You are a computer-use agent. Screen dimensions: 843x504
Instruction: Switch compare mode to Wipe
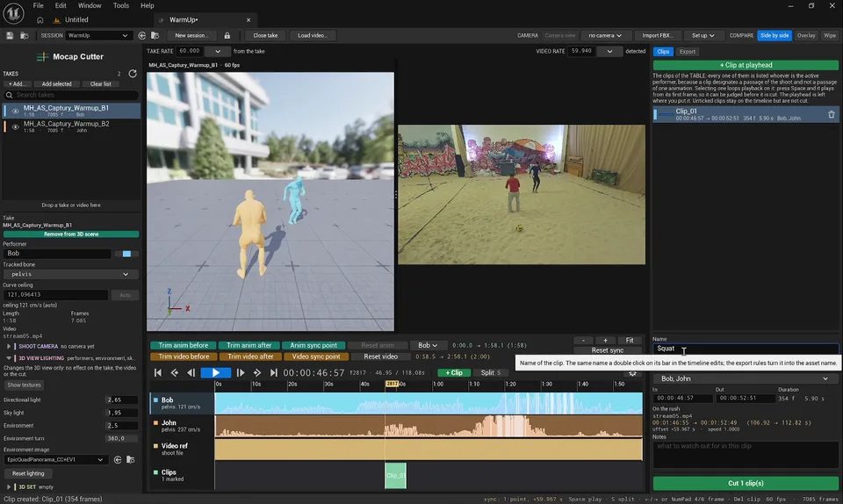830,35
